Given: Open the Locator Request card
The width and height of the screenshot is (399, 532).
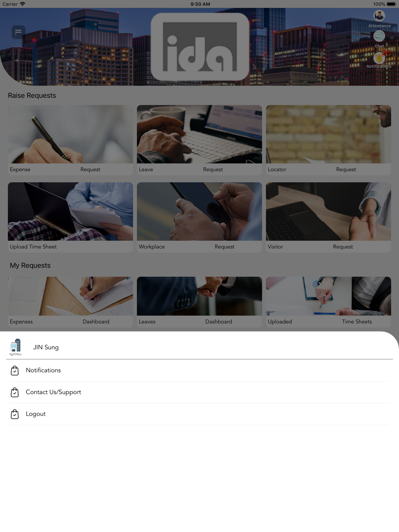Looking at the screenshot, I should pyautogui.click(x=328, y=140).
